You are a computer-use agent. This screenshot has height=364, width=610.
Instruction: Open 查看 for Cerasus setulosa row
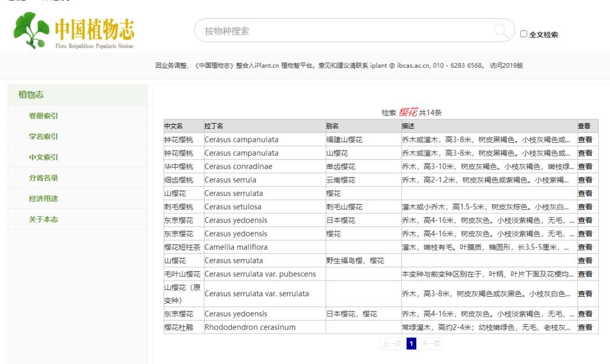(585, 207)
